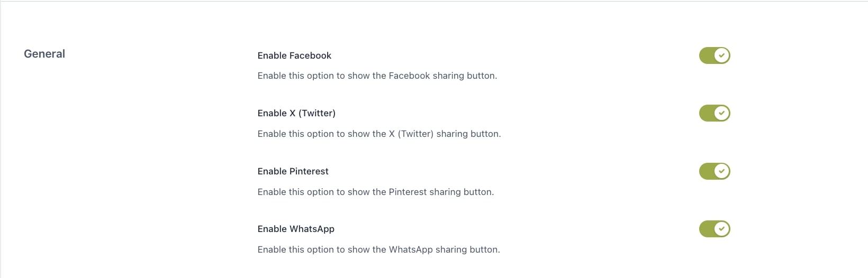Click the green track of WhatsApp switch
Screen dimensions: 868x278
706,229
